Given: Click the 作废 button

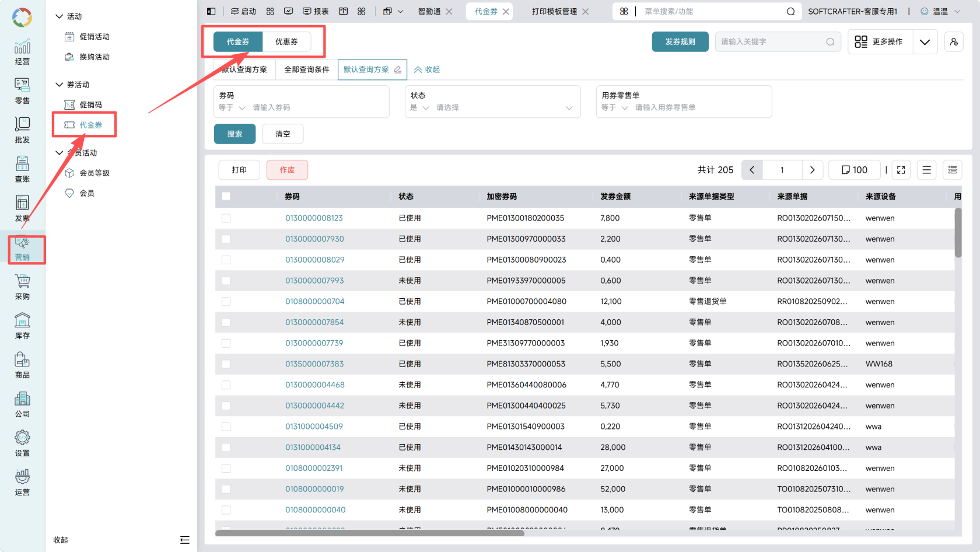Looking at the screenshot, I should tap(287, 170).
